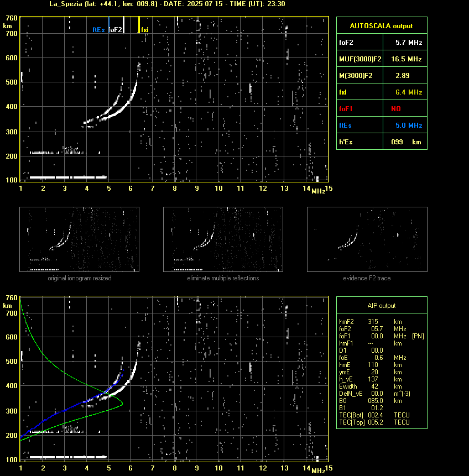The height and width of the screenshot is (476, 469).
Task: Select the AIP foF1 00.0 MHz row
Action: (372, 336)
